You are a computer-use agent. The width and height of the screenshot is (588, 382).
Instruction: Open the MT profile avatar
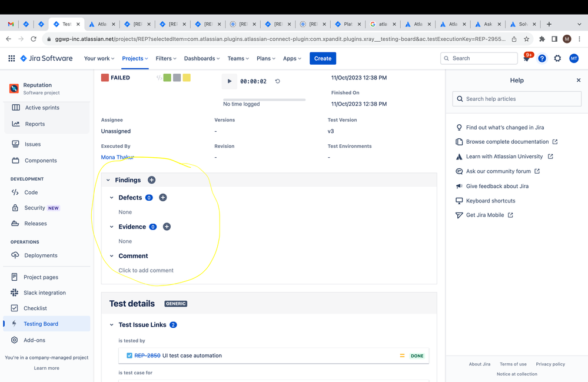point(574,58)
